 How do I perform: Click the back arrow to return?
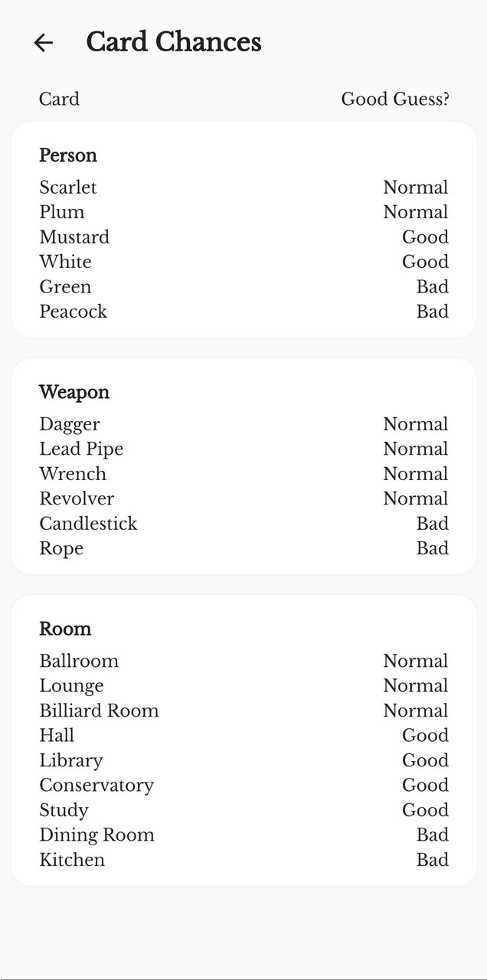pos(43,43)
